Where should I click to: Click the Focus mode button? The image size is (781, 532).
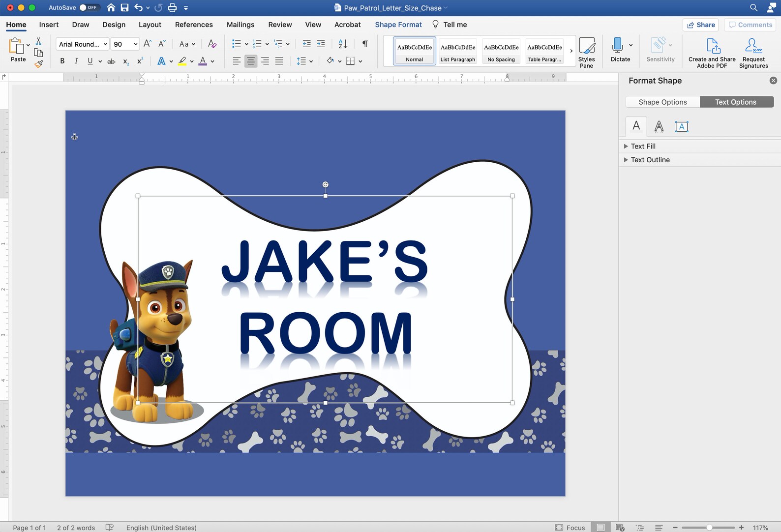(x=570, y=527)
